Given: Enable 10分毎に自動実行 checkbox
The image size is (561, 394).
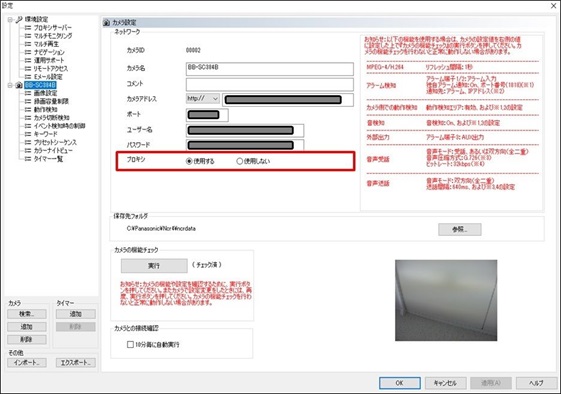Looking at the screenshot, I should (x=130, y=345).
